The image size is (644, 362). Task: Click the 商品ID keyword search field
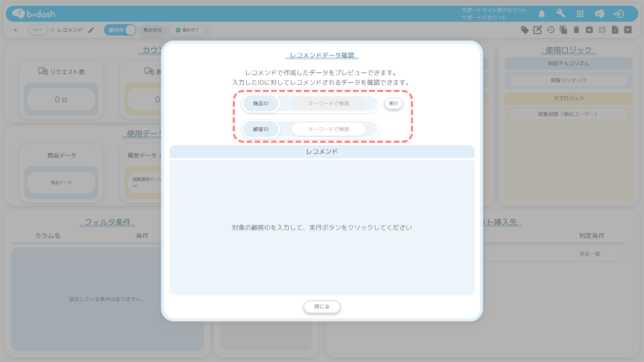coord(328,104)
